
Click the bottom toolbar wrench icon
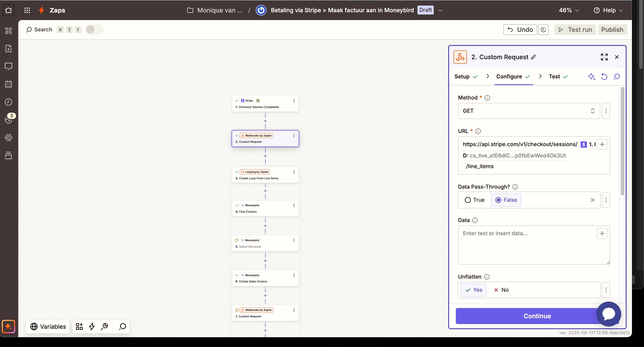point(104,326)
